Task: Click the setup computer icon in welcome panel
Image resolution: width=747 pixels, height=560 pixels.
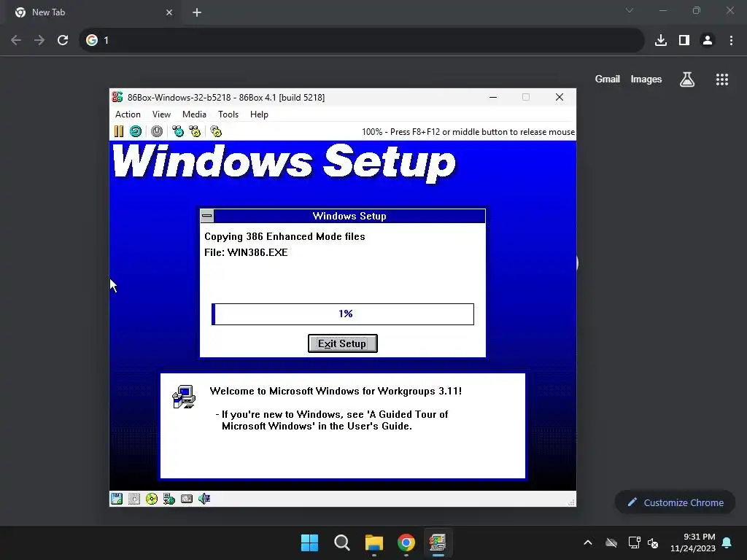Action: [x=184, y=397]
